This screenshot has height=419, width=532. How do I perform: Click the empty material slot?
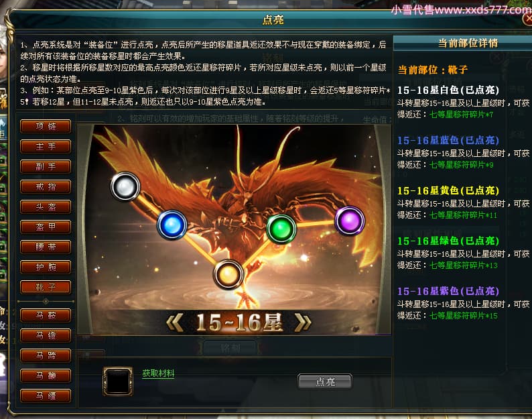118,381
